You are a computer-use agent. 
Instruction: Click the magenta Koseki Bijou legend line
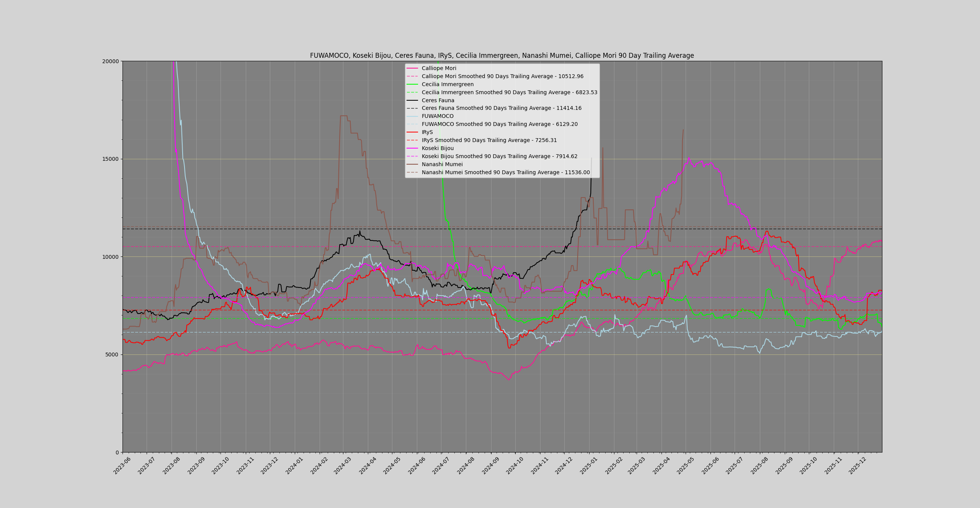pyautogui.click(x=412, y=148)
